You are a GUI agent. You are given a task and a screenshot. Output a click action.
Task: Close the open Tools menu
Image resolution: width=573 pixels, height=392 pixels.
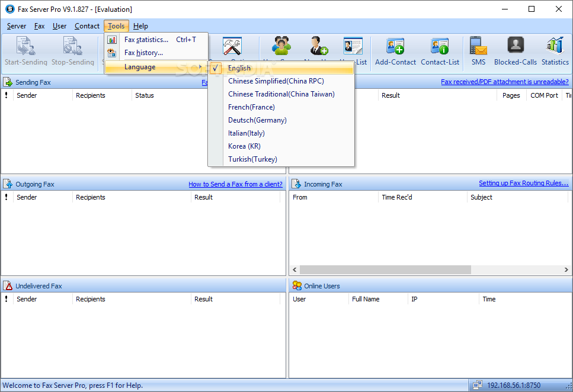[116, 26]
